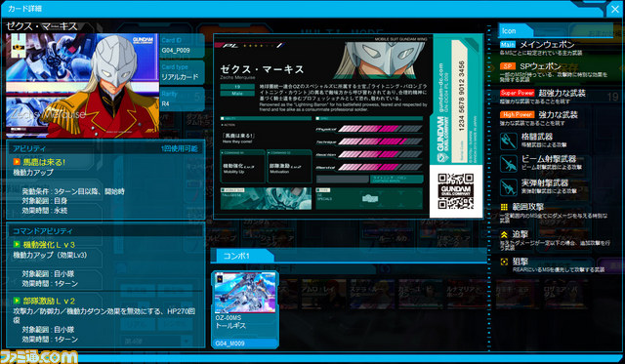The image size is (625, 364).
Task: Click the live ammo weapon (実弾射撃武器) icon
Action: tap(509, 187)
